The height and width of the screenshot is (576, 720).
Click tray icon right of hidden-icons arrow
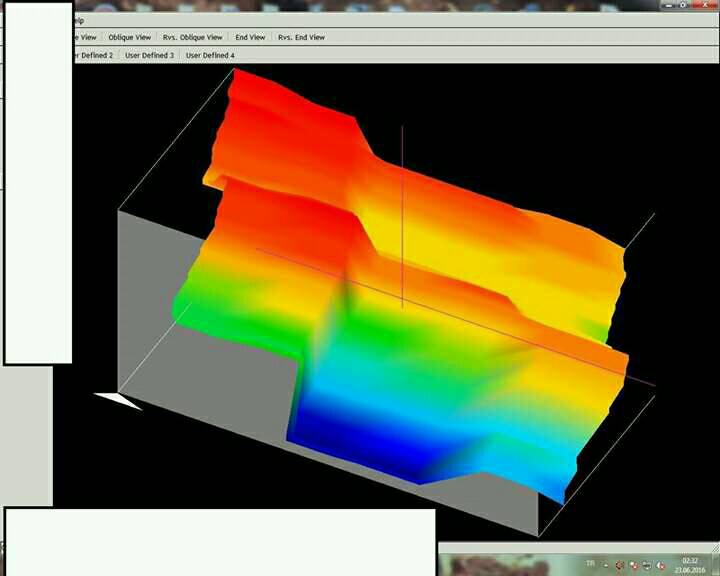(x=619, y=565)
